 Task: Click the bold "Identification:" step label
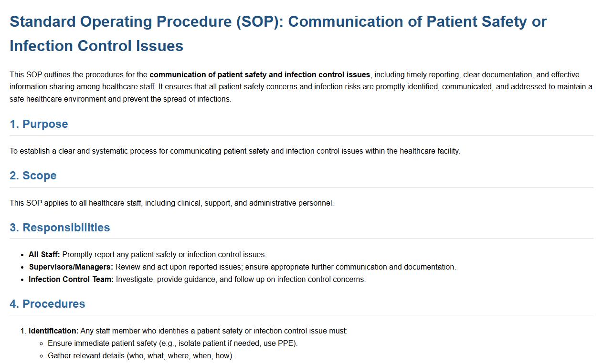click(x=53, y=331)
